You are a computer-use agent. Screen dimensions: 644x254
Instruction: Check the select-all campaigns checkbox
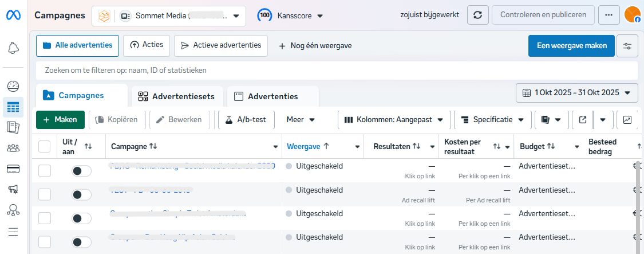[x=45, y=147]
